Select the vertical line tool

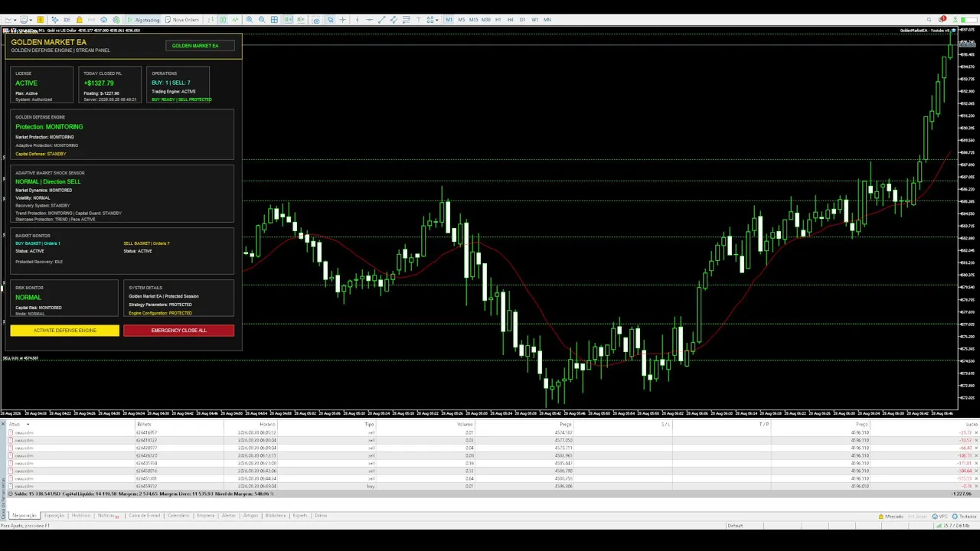[x=357, y=19]
